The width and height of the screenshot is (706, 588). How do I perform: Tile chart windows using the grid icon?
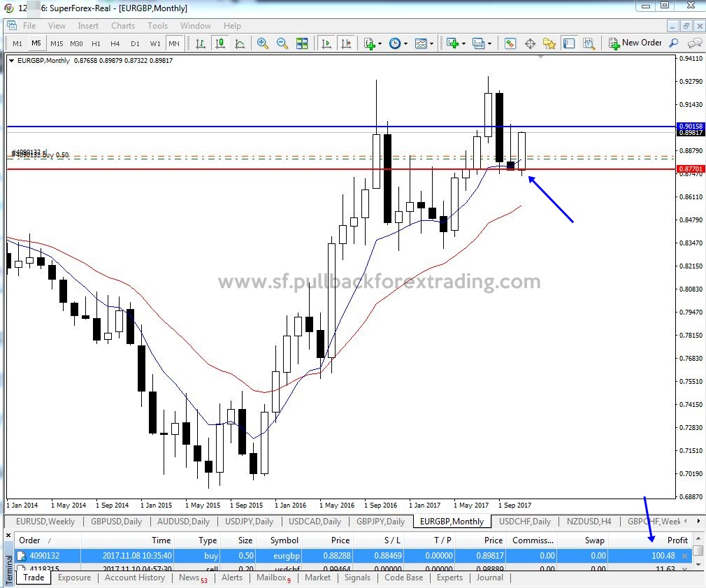[302, 43]
